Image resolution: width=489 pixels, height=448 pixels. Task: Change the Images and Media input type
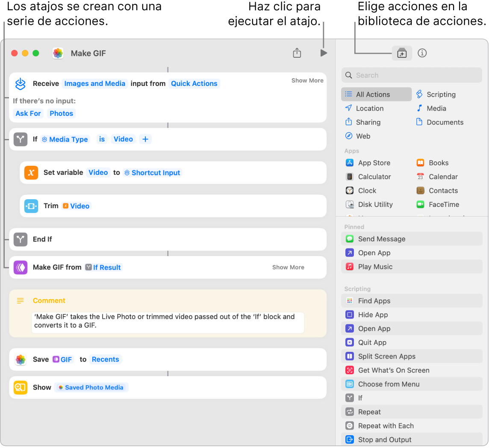[x=95, y=84]
